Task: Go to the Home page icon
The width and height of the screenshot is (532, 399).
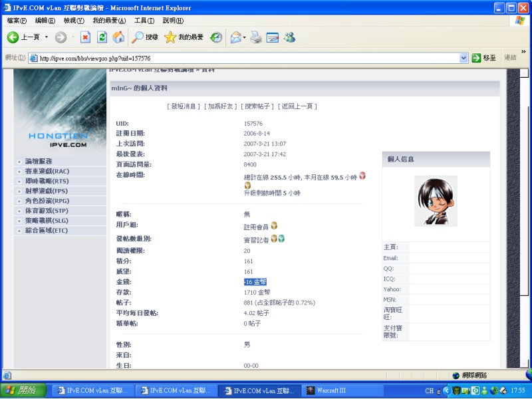Action: [118, 38]
